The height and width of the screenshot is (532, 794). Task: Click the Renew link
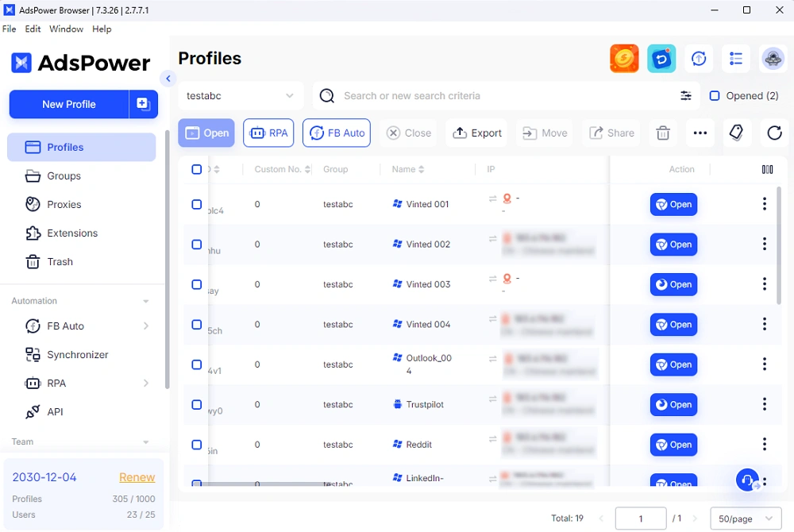click(x=137, y=477)
